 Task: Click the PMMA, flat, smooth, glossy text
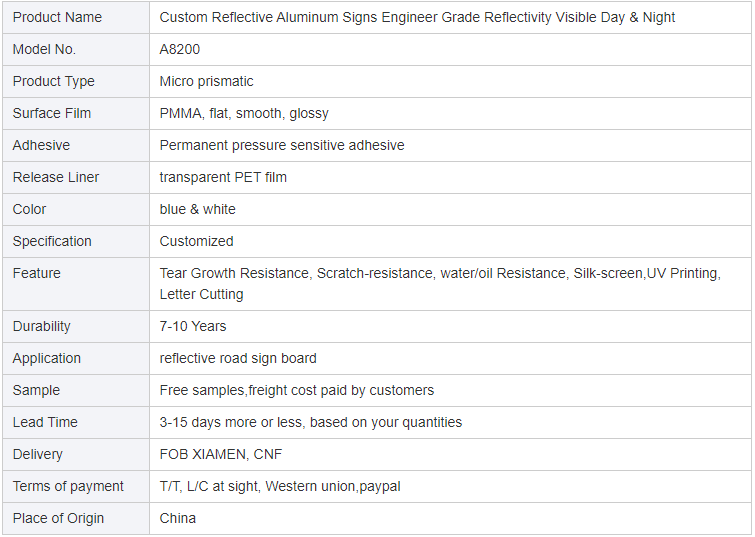[244, 113]
